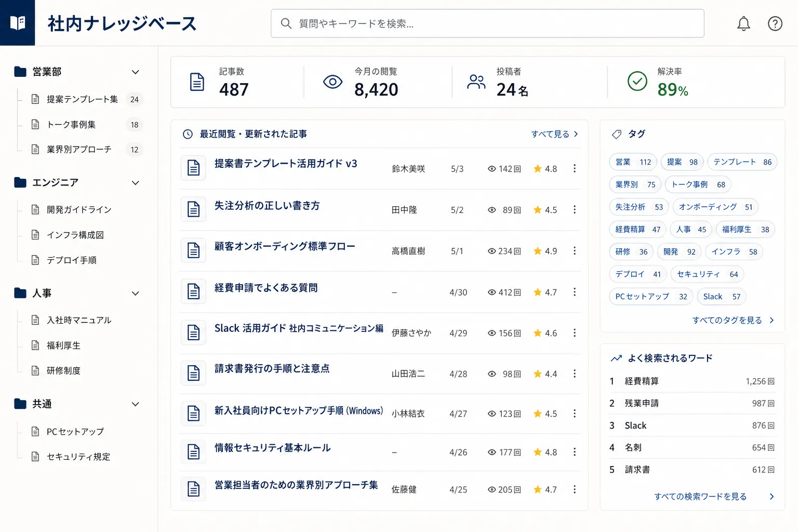The height and width of the screenshot is (532, 798).
Task: Open more options for 情報セキュリティ基本ルール
Action: (574, 452)
